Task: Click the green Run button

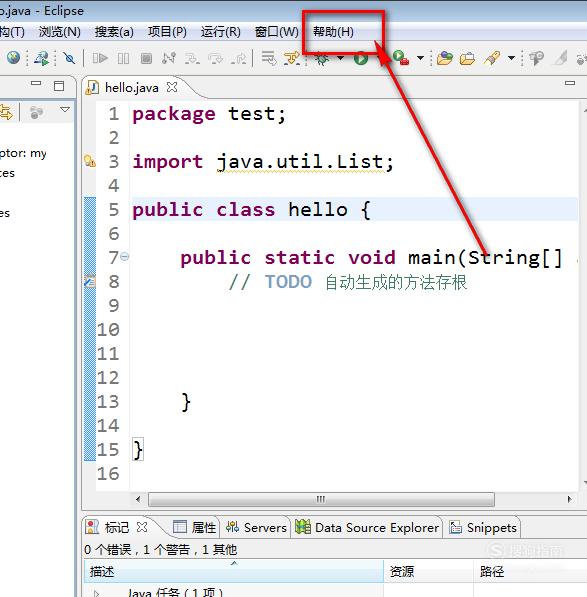Action: pos(360,59)
